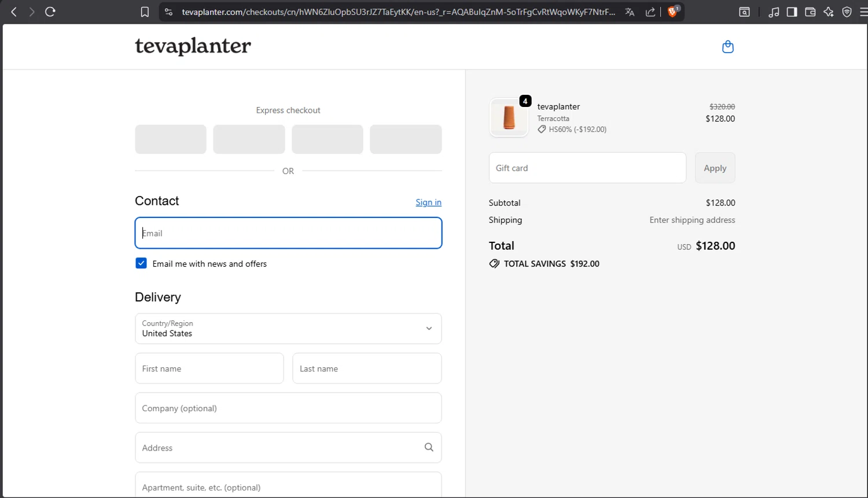Toggle the browser sidebar panel

click(x=792, y=12)
